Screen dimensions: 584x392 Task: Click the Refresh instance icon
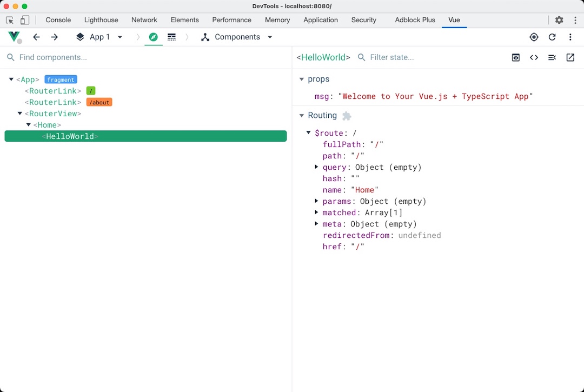click(x=551, y=37)
